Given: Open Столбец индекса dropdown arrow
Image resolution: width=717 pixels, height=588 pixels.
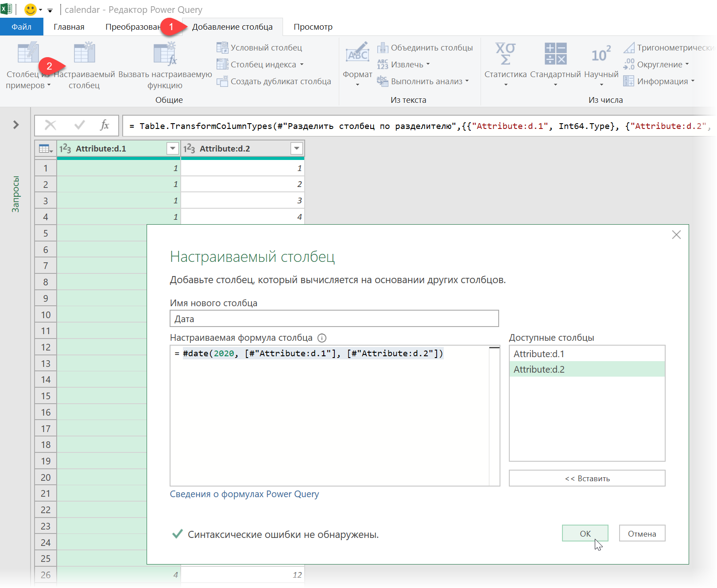Looking at the screenshot, I should [302, 65].
